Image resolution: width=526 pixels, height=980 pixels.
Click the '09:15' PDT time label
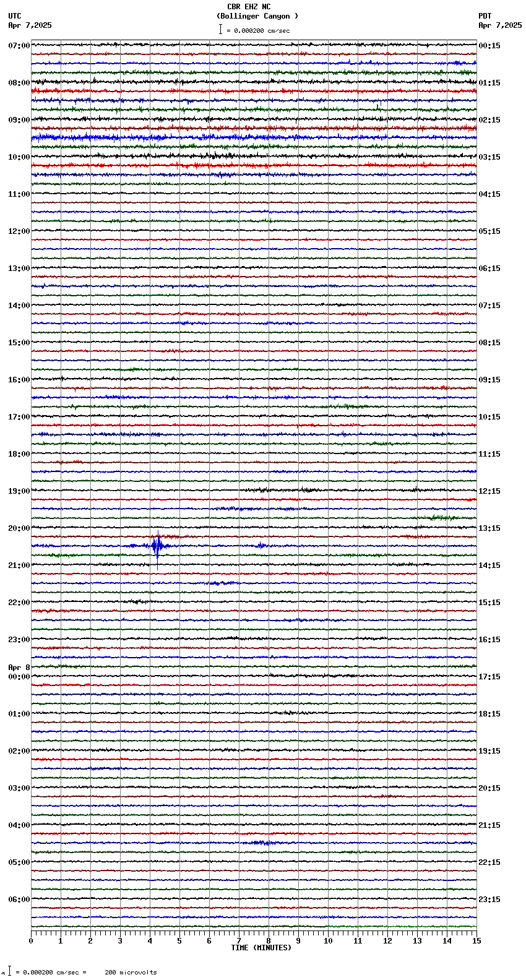489,380
